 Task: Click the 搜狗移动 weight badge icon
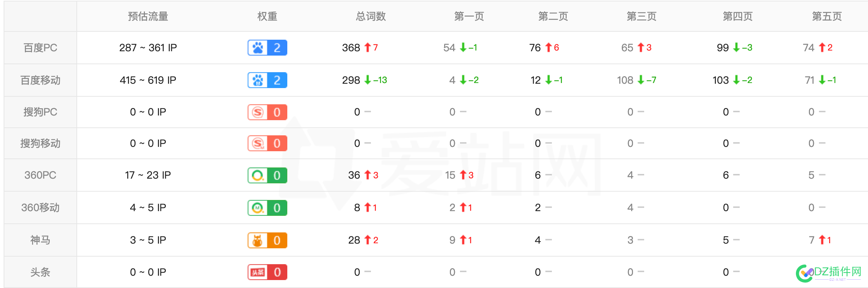(267, 143)
